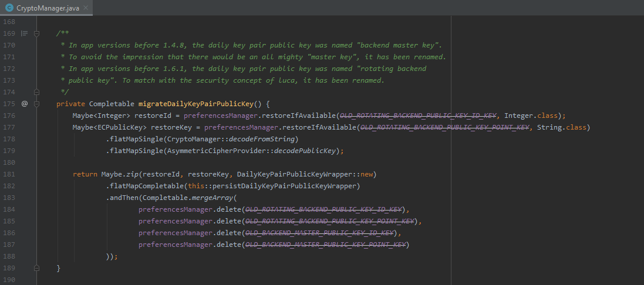Click Integer.class argument on line 176

pos(531,116)
